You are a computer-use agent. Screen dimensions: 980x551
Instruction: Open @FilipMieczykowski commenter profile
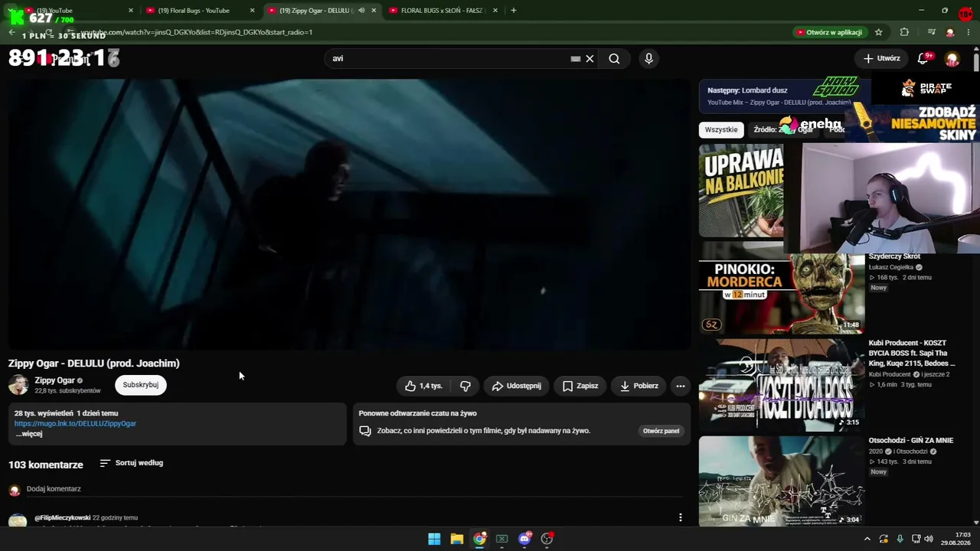[x=62, y=518]
